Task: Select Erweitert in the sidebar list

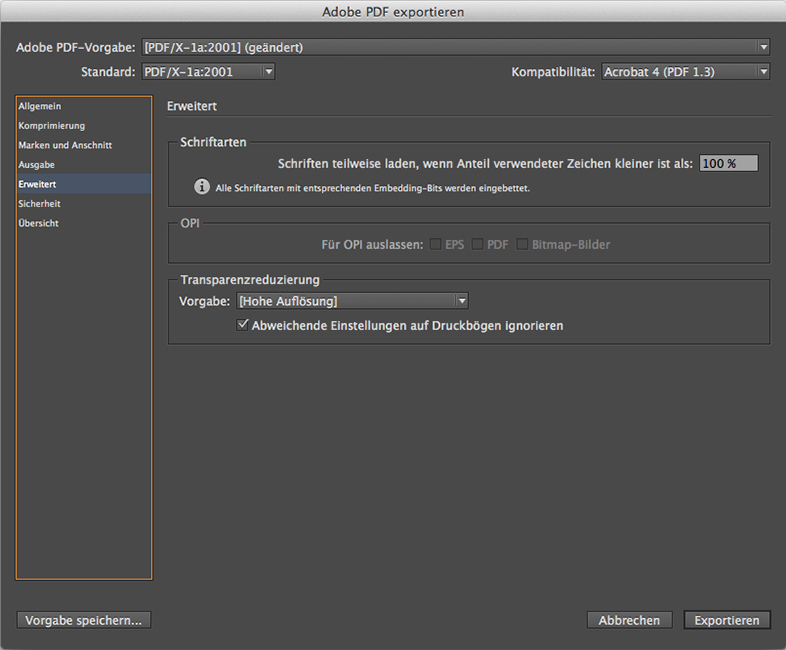Action: point(84,184)
